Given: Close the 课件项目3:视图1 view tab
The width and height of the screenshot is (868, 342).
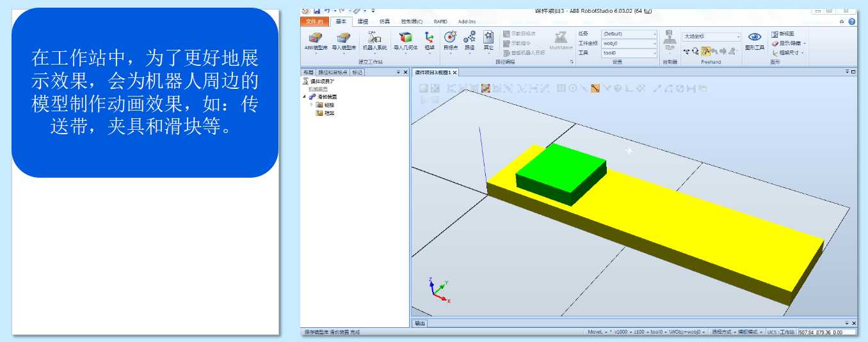Looking at the screenshot, I should (454, 72).
